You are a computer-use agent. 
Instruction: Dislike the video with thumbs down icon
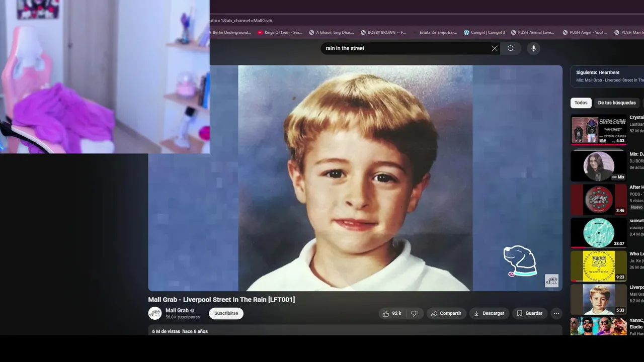(414, 313)
